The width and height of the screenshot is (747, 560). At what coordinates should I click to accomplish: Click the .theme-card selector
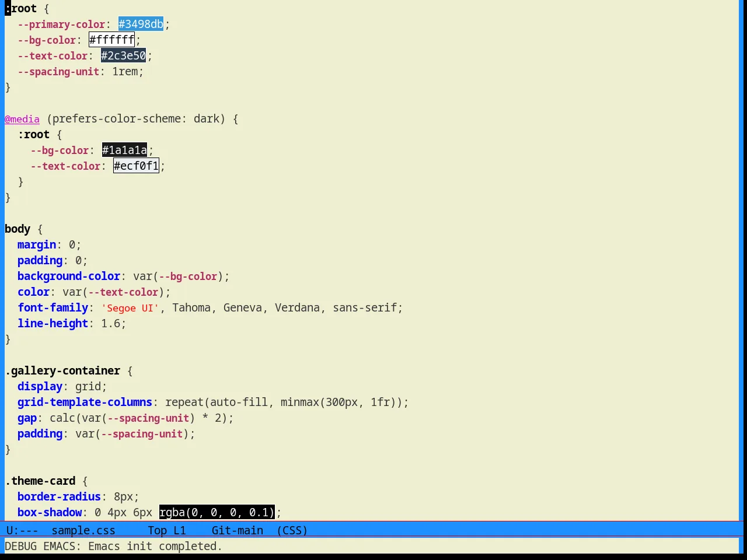pyautogui.click(x=40, y=481)
